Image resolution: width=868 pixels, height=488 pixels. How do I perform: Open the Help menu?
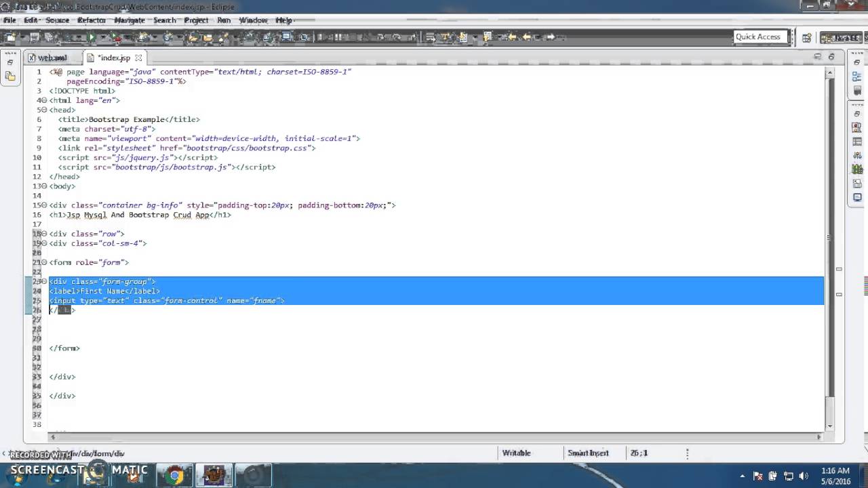283,20
